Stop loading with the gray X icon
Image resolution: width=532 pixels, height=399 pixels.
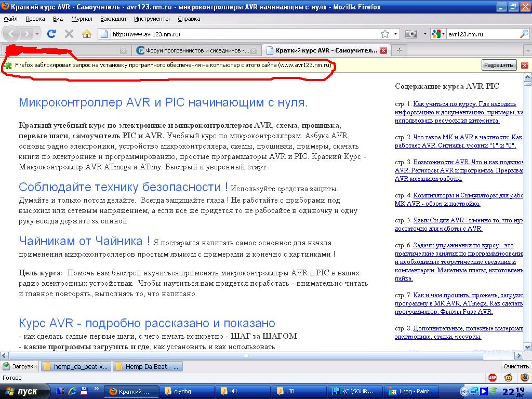coord(69,34)
